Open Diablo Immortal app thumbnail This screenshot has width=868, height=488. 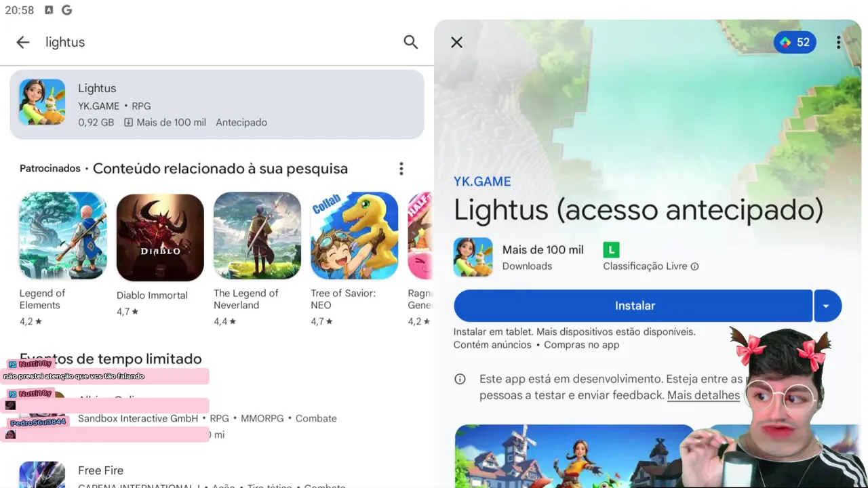click(x=160, y=237)
